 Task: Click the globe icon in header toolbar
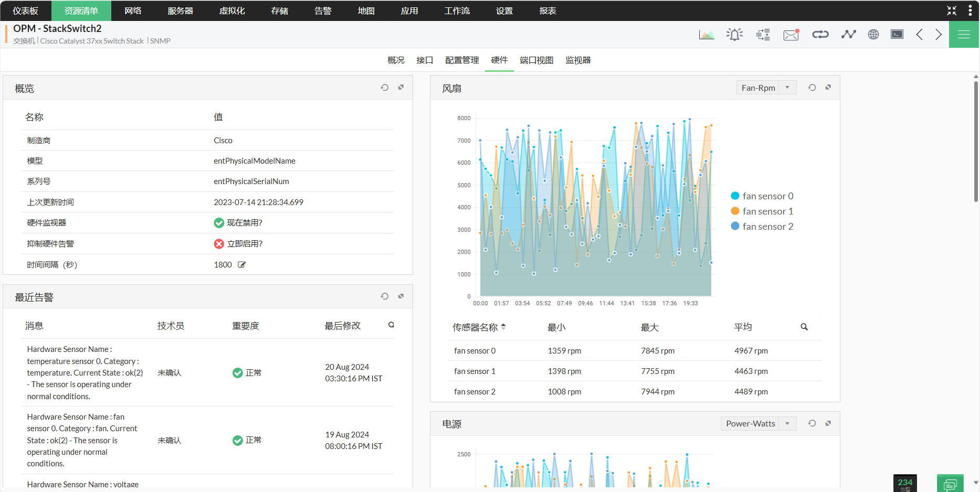pyautogui.click(x=873, y=35)
